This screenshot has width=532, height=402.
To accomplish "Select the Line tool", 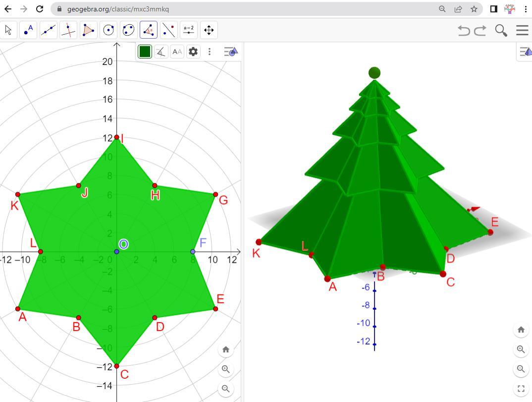I will 49,30.
